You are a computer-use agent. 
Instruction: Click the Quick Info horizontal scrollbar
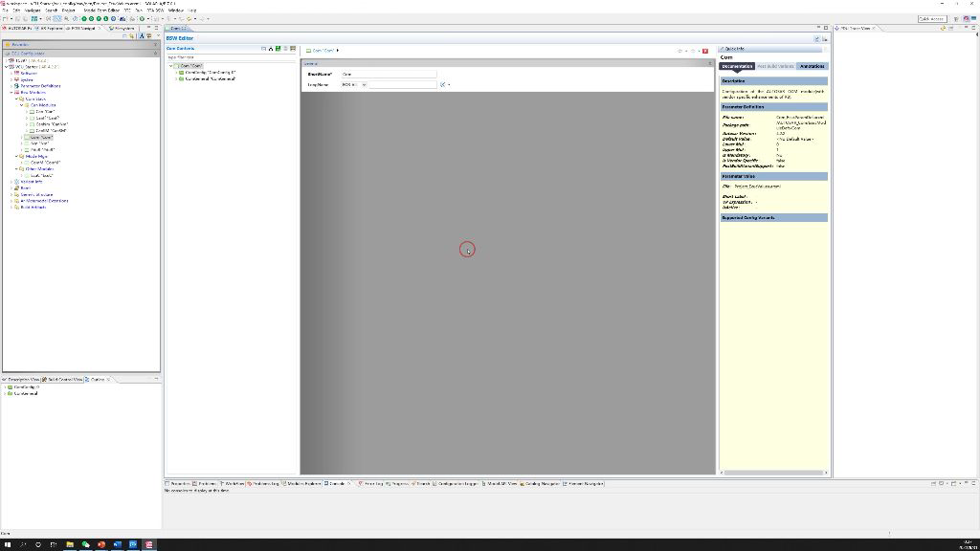point(773,473)
